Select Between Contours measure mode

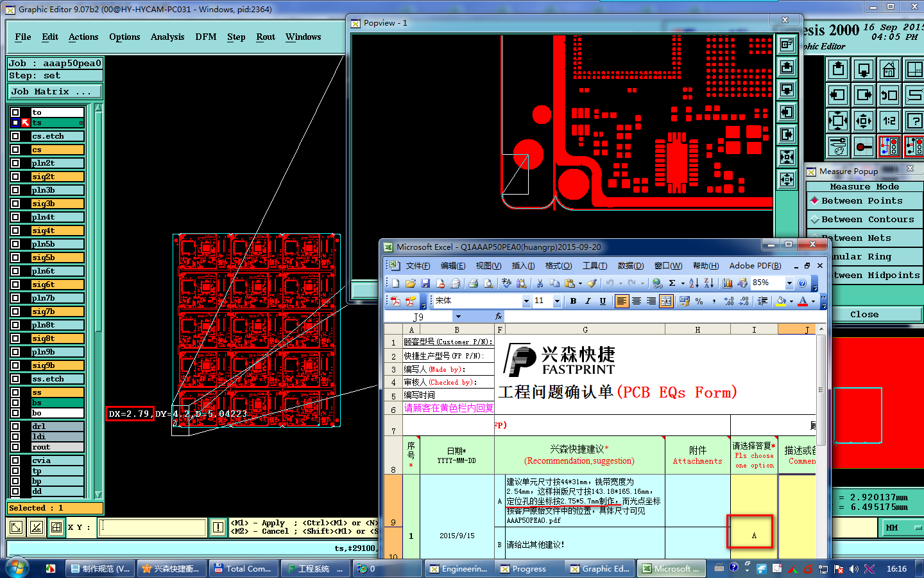pyautogui.click(x=864, y=219)
